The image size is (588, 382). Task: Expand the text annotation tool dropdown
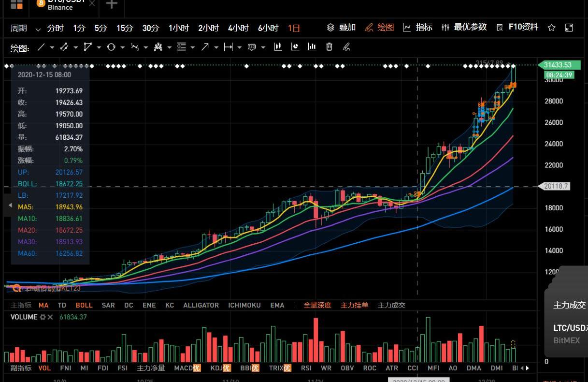263,47
